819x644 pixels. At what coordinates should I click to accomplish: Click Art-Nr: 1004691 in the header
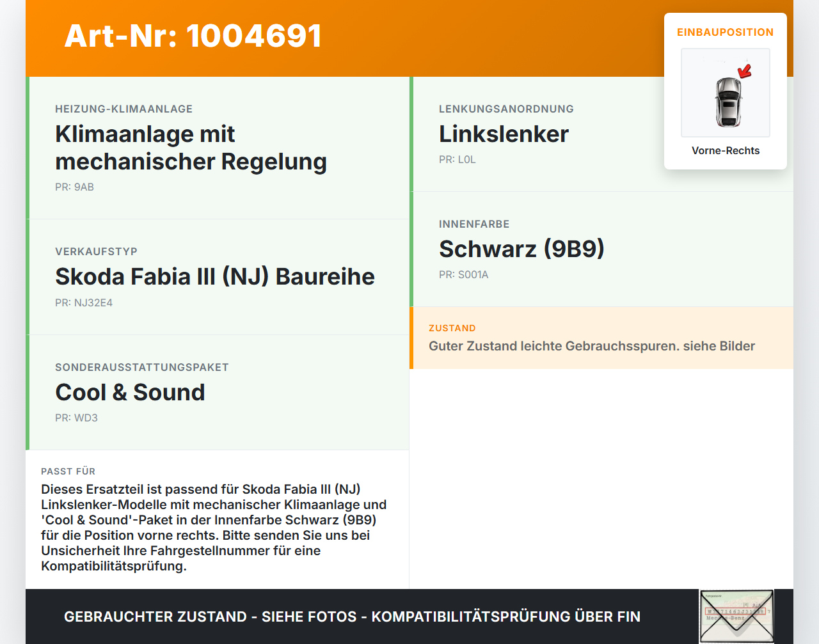pos(193,36)
